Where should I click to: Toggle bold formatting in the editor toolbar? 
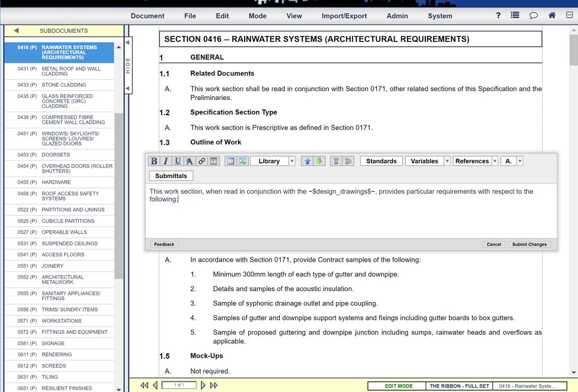point(154,161)
